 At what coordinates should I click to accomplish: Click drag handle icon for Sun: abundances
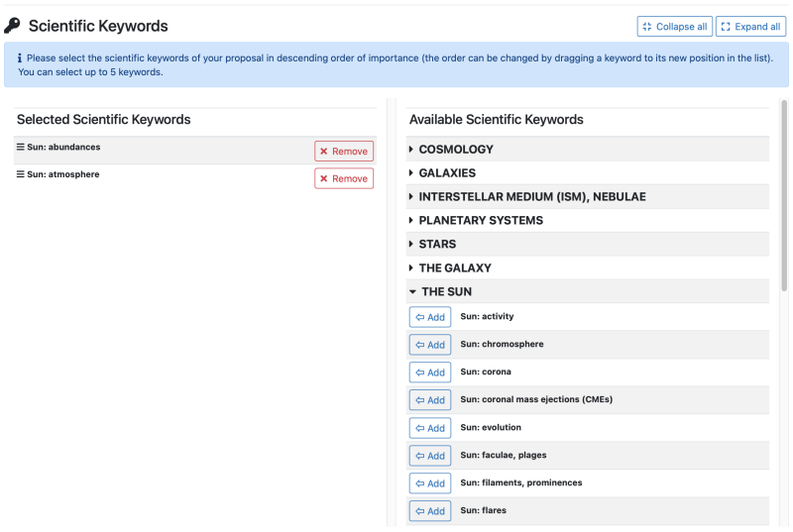pos(20,148)
